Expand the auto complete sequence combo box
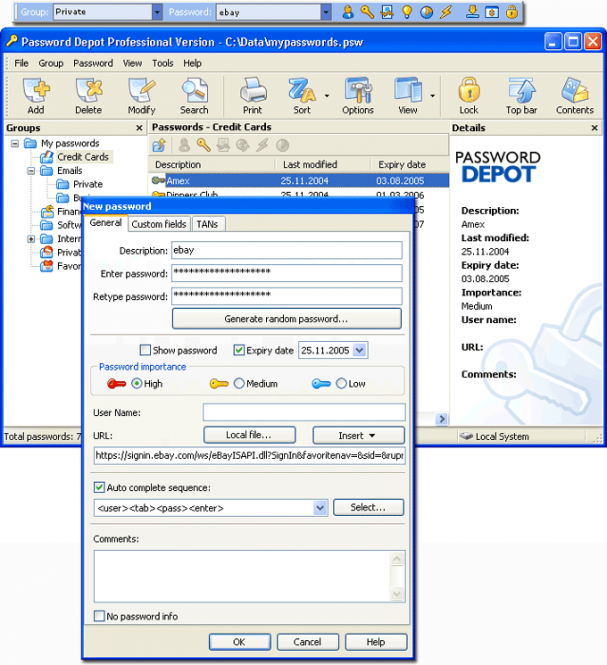 coord(320,508)
